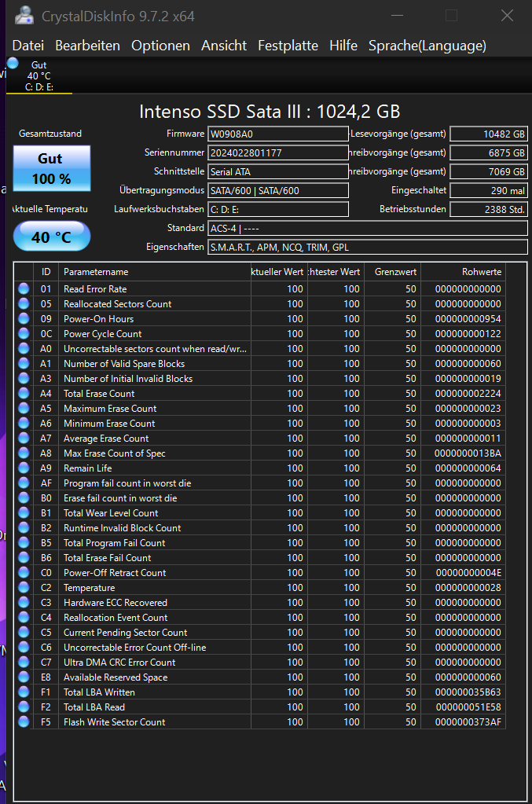The height and width of the screenshot is (804, 532).
Task: Click status icon of Flash Write Sector Count
Action: point(24,721)
